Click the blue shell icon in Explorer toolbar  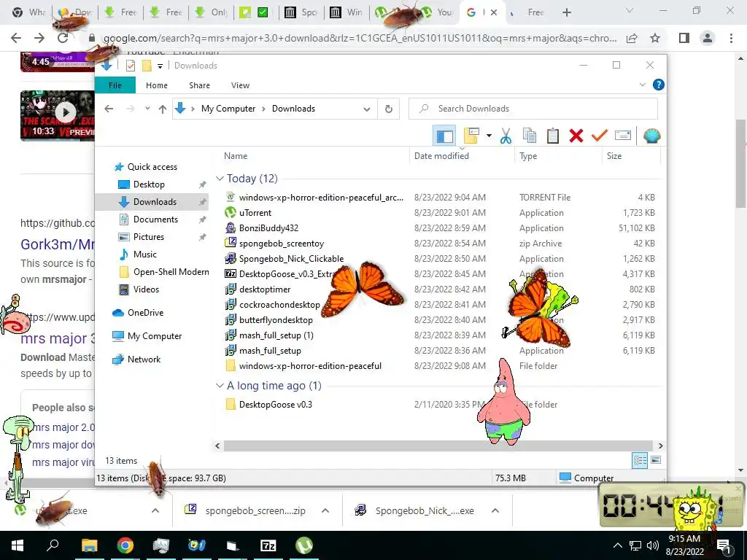[x=651, y=136]
